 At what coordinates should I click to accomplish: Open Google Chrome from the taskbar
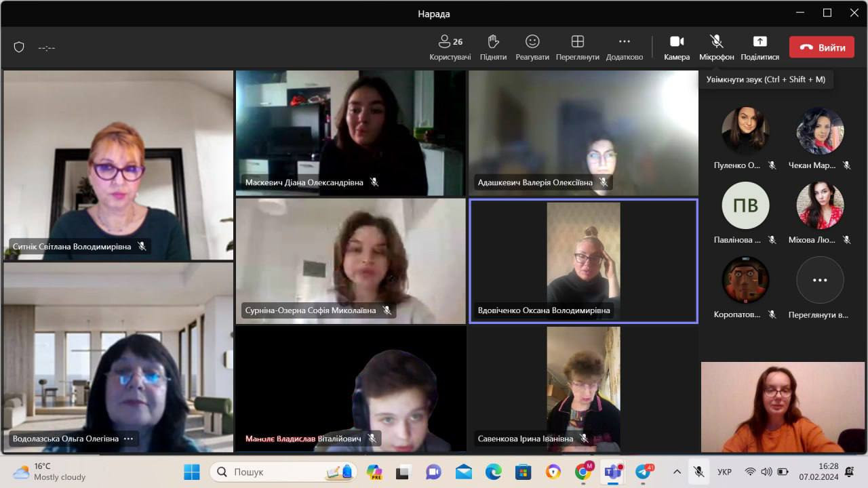coord(583,471)
